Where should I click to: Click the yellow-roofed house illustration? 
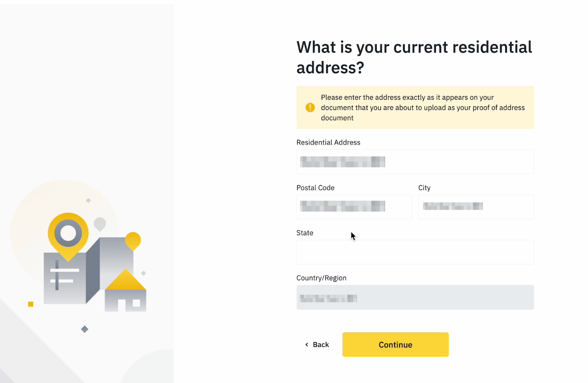[126, 290]
